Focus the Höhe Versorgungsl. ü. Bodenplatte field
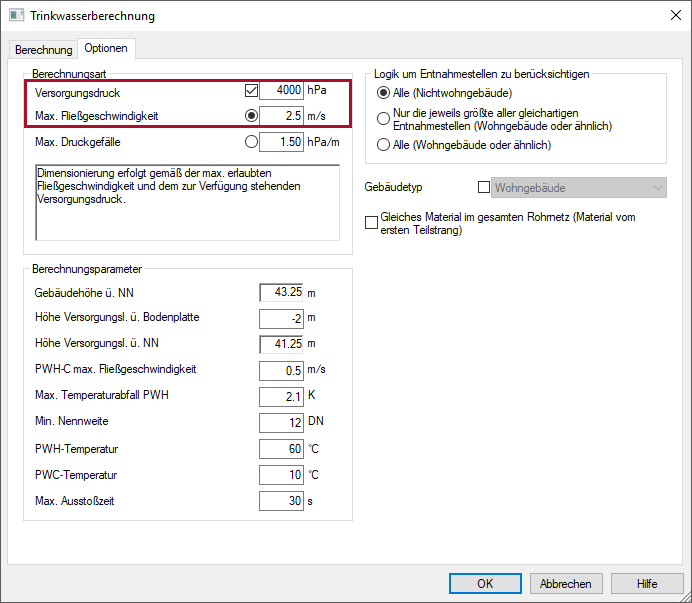692x603 pixels. [x=282, y=318]
